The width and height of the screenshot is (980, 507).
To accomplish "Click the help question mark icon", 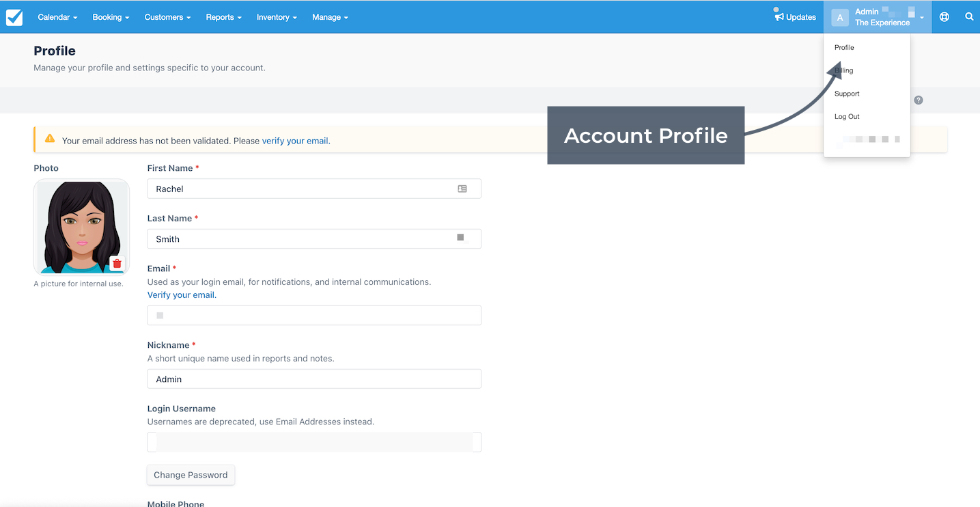I will [x=919, y=100].
